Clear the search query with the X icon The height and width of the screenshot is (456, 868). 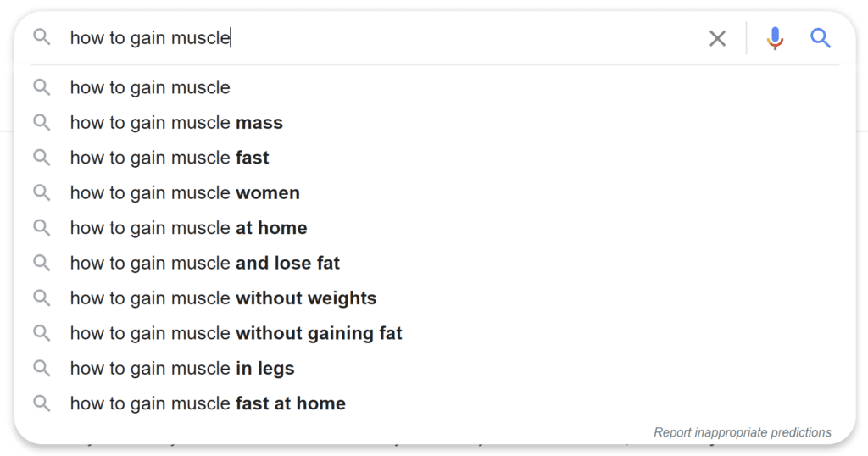click(x=717, y=38)
